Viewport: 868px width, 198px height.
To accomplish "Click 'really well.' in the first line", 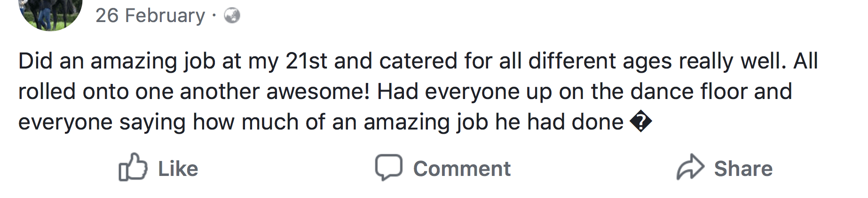I will click(x=732, y=61).
